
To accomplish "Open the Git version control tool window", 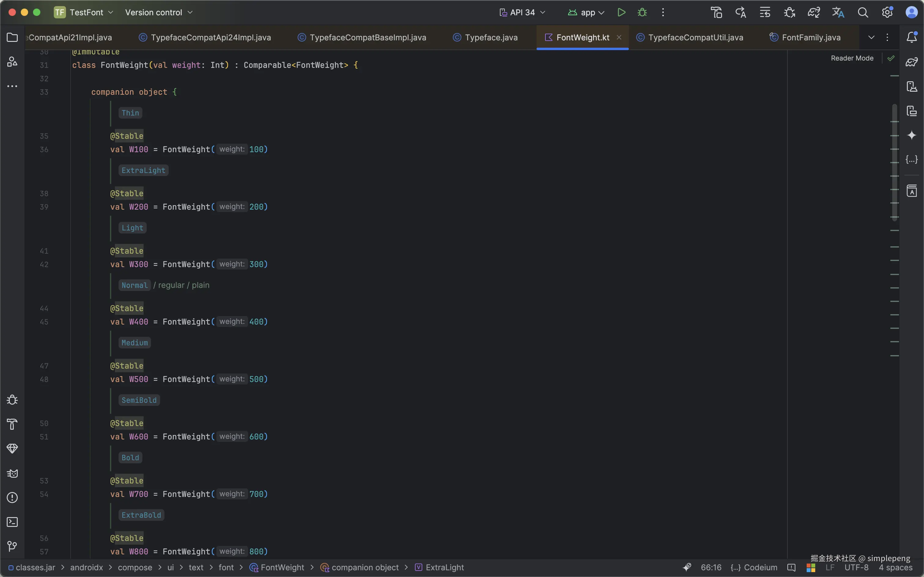I will tap(12, 546).
